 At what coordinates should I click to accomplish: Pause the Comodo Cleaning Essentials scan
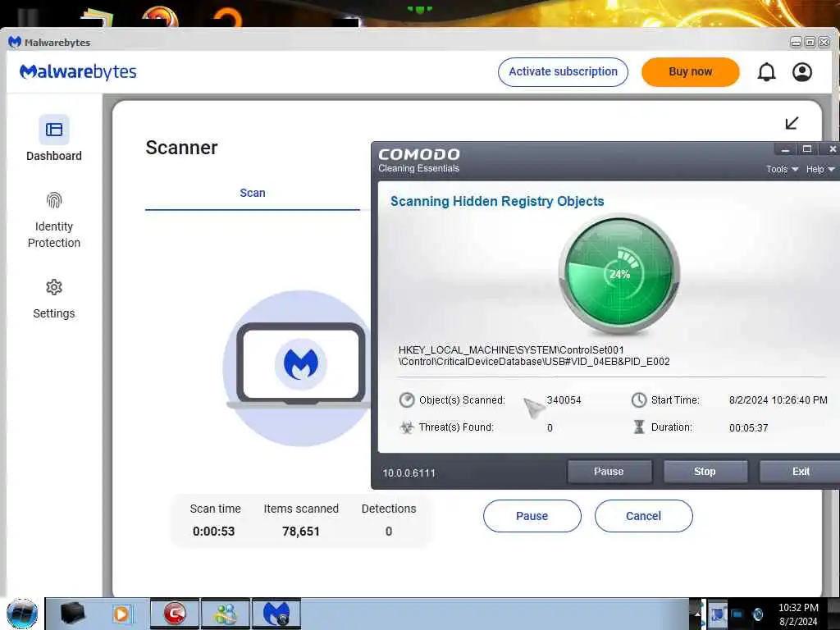(x=609, y=472)
